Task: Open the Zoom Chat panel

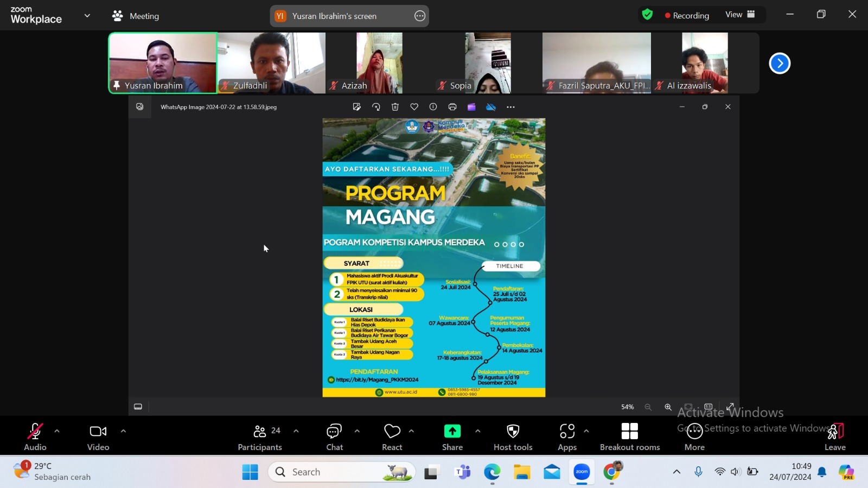Action: [334, 436]
